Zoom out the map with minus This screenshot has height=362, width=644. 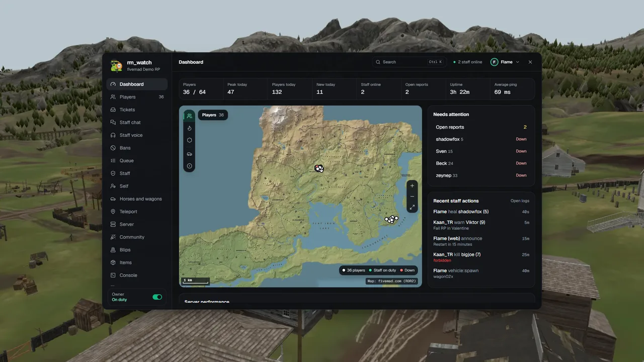(412, 197)
